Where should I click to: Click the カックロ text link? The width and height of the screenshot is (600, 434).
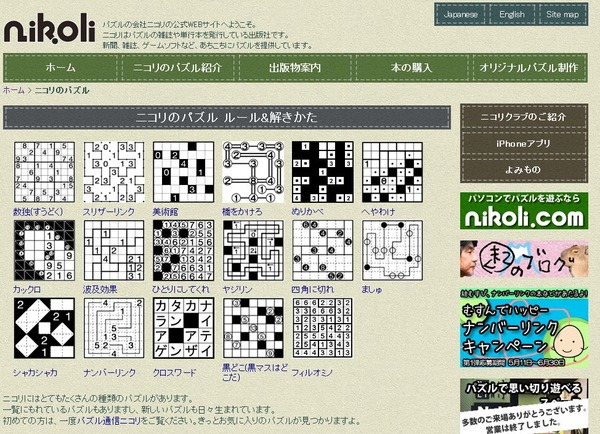(x=27, y=290)
